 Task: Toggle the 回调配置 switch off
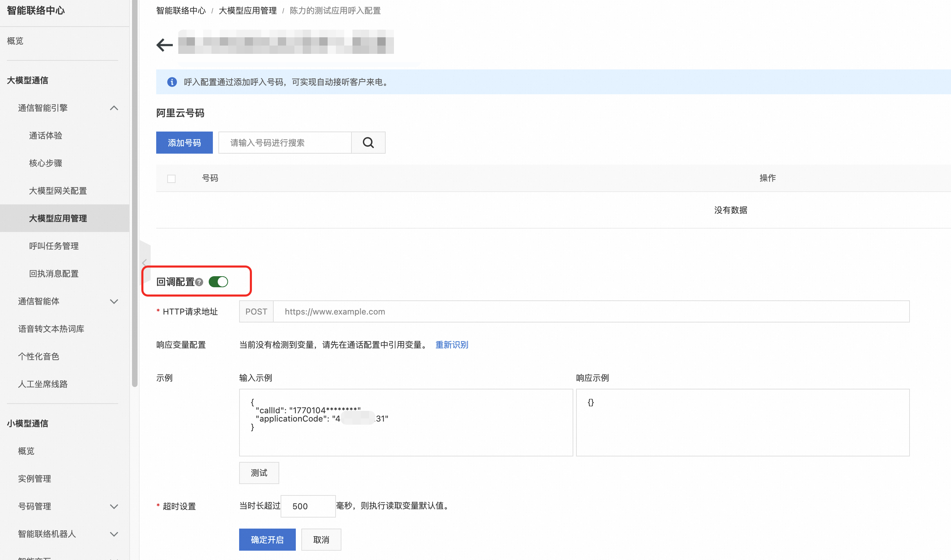coord(218,282)
